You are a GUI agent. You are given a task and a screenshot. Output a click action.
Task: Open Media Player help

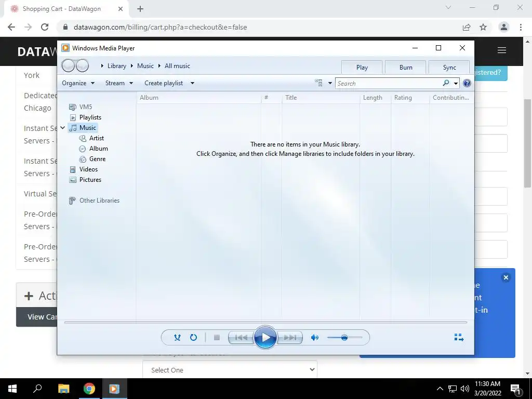tap(467, 83)
